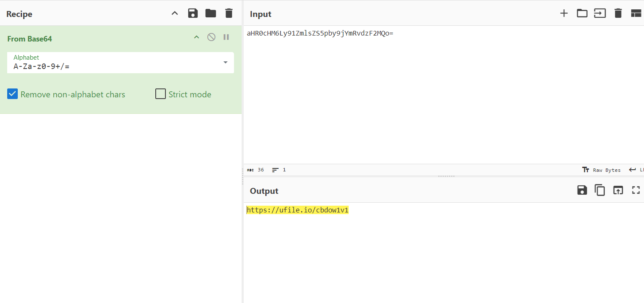The height and width of the screenshot is (303, 644).
Task: Click inside the Base64 input text
Action: pos(320,33)
